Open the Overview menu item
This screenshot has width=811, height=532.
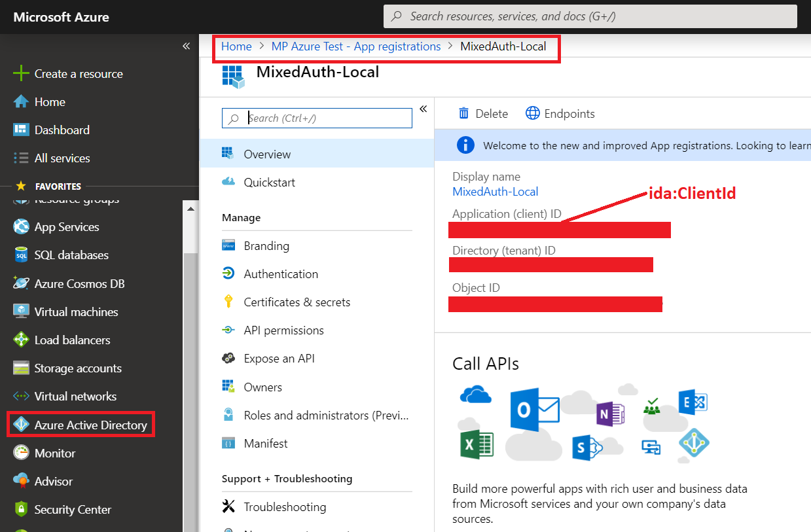point(317,154)
